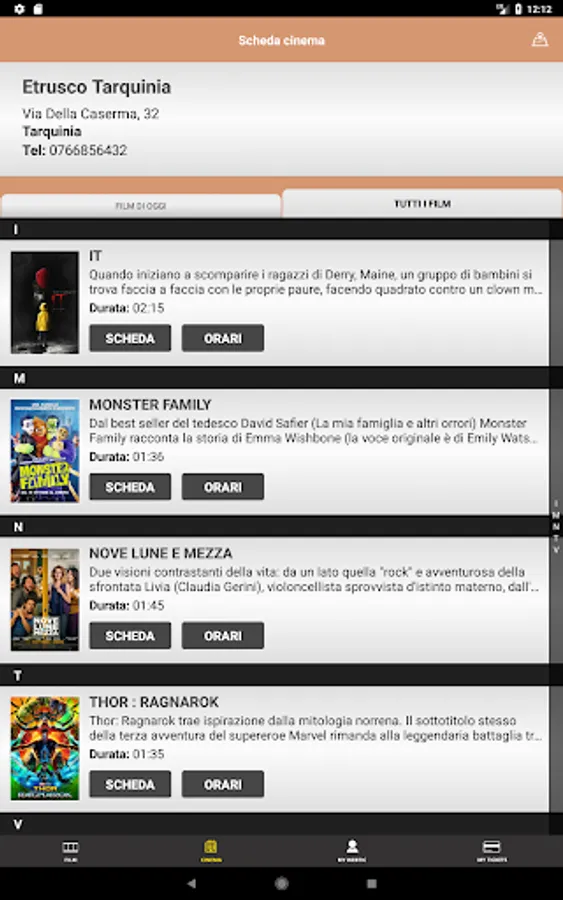Tap the Monster Family poster thumbnail
Viewport: 563px width, 900px height.
pos(45,451)
